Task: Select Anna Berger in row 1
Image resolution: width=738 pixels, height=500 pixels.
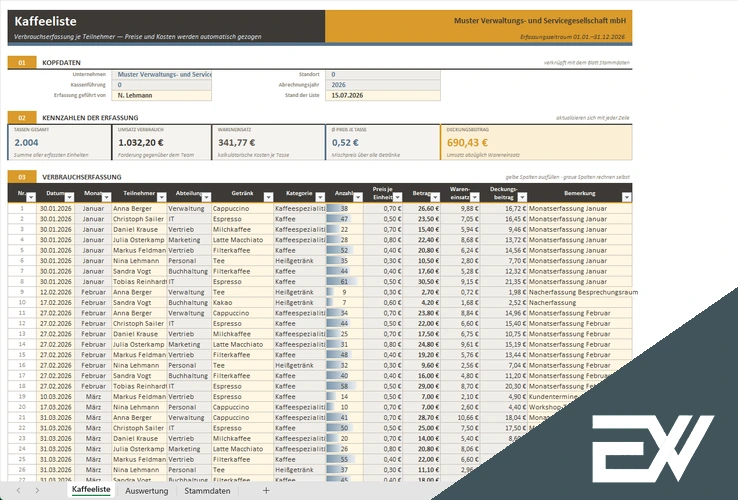Action: [x=139, y=208]
